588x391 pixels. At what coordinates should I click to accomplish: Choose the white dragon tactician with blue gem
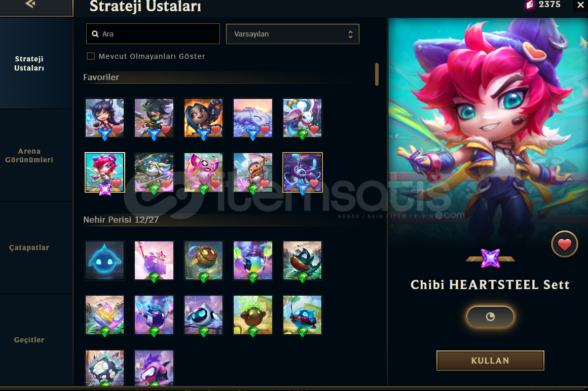click(x=253, y=118)
